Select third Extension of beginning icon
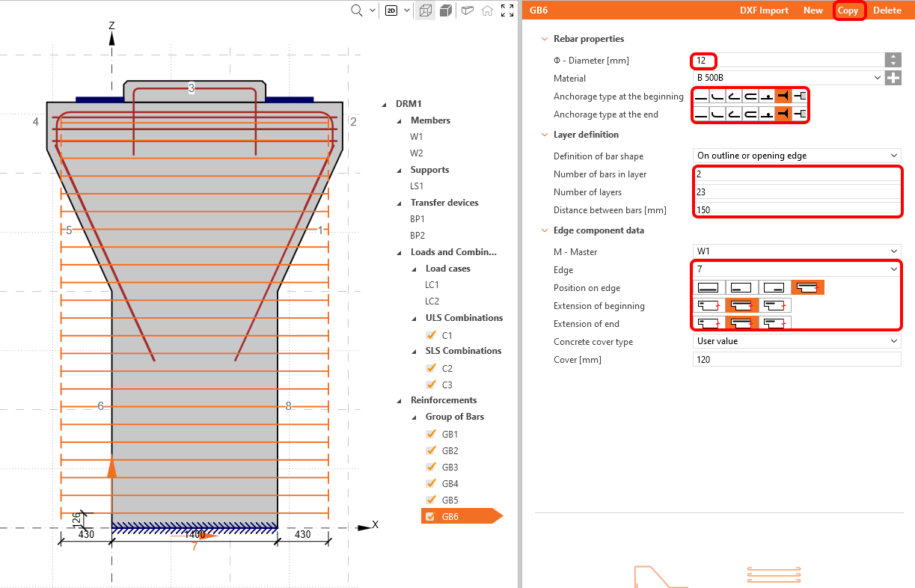This screenshot has height=588, width=915. click(774, 306)
